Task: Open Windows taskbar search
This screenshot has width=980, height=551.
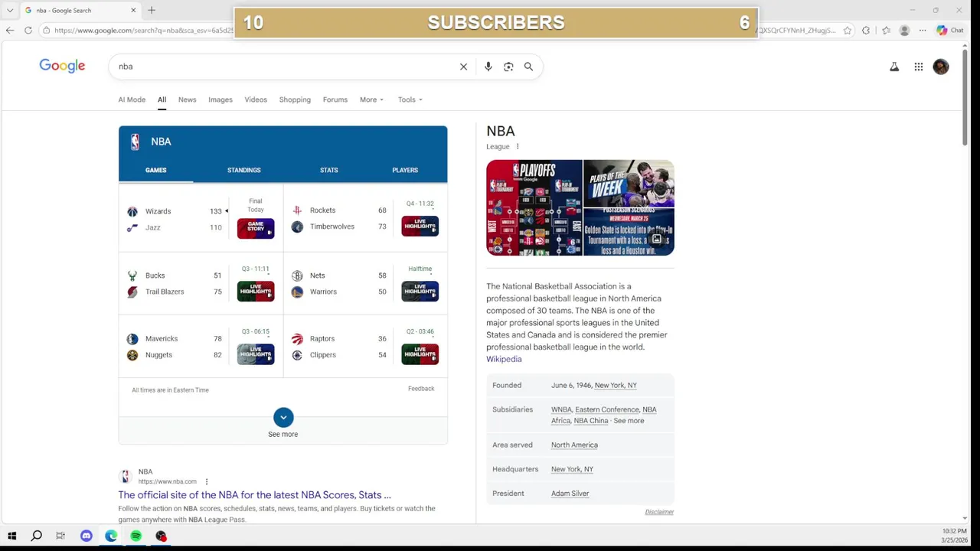Action: pyautogui.click(x=36, y=536)
